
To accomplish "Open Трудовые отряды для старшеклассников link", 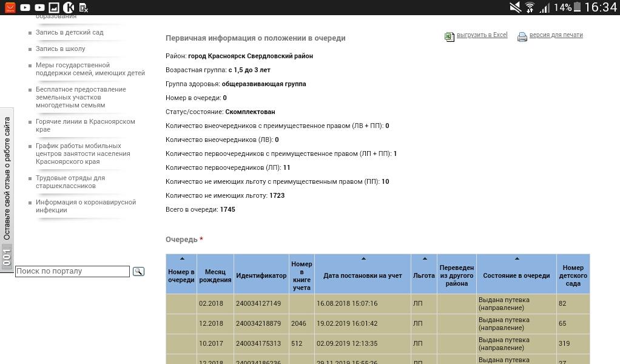I will tap(70, 182).
